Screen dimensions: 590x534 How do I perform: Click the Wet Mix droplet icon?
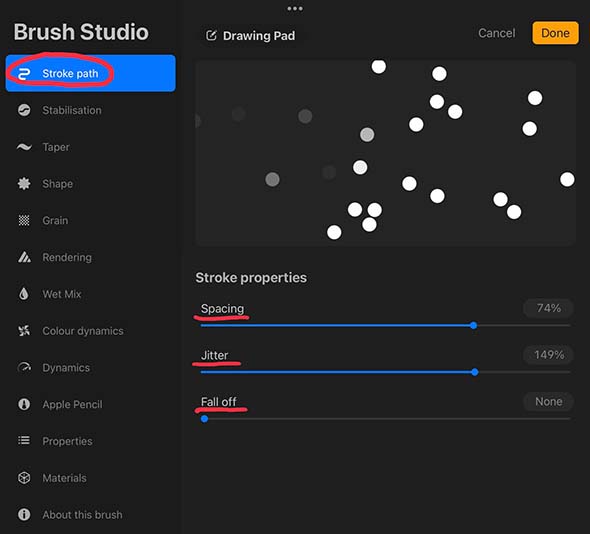(24, 294)
